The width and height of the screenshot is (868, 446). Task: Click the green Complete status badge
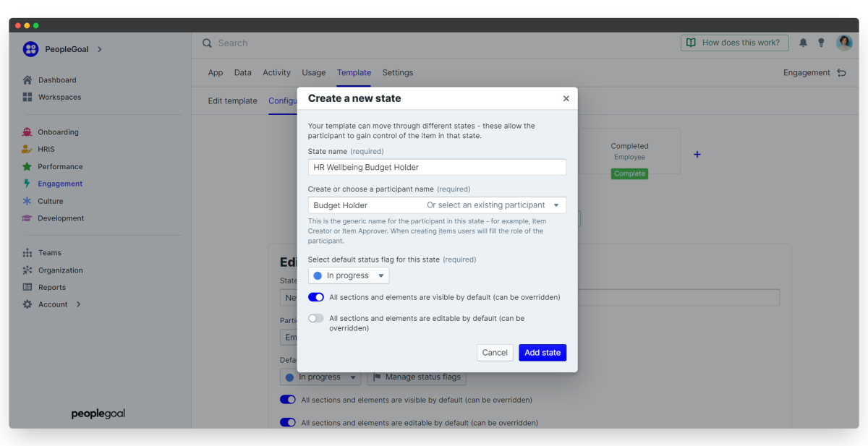pyautogui.click(x=629, y=173)
